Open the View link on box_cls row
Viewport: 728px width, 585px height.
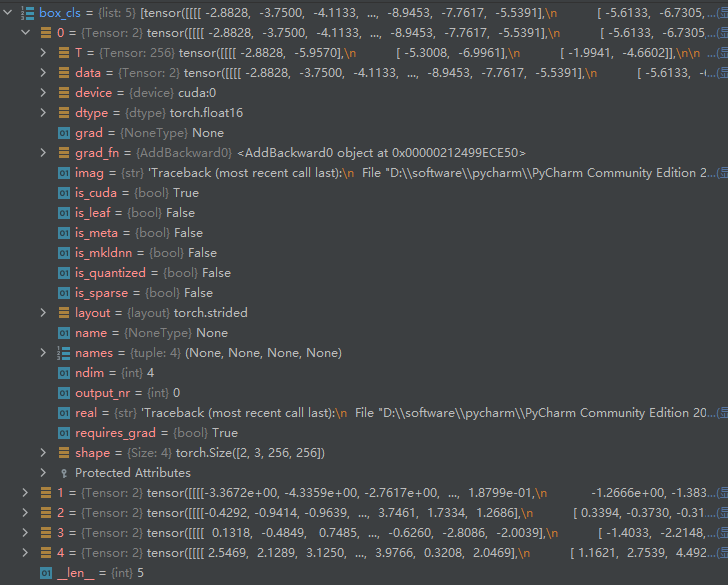pos(722,13)
